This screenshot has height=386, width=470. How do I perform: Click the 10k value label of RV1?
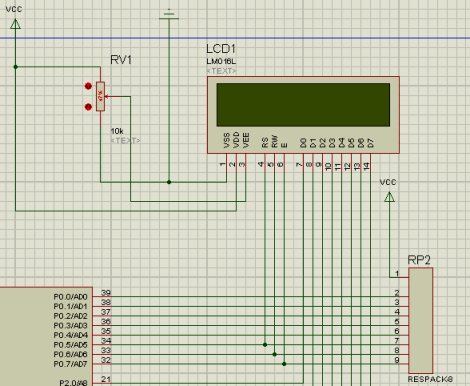117,131
